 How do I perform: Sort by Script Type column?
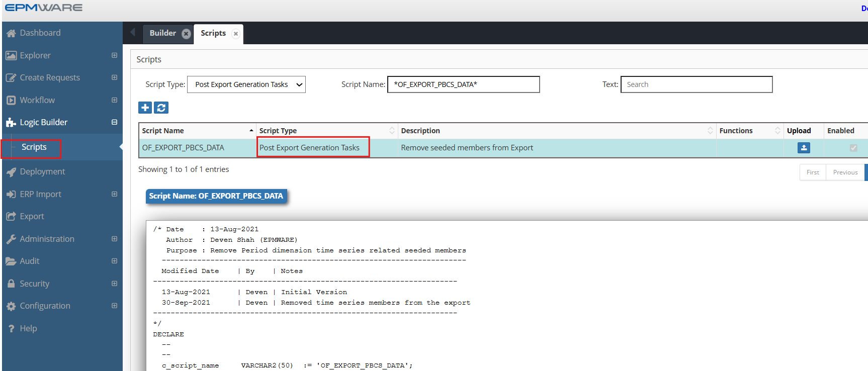pyautogui.click(x=327, y=131)
